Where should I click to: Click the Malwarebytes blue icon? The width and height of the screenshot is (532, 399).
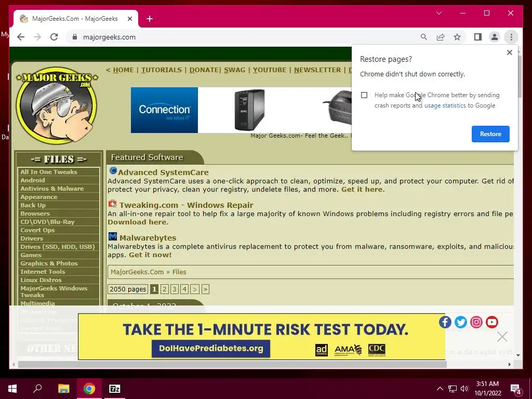[113, 236]
